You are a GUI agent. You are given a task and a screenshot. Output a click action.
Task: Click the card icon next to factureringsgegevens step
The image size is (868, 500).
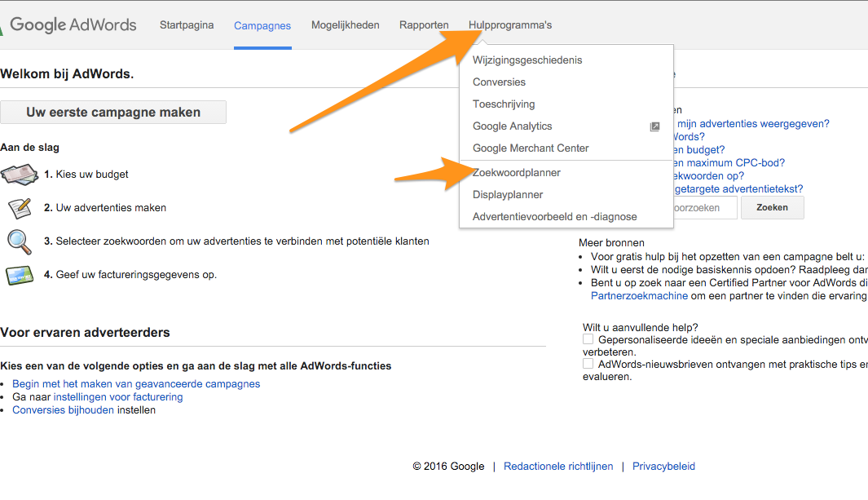(x=20, y=275)
